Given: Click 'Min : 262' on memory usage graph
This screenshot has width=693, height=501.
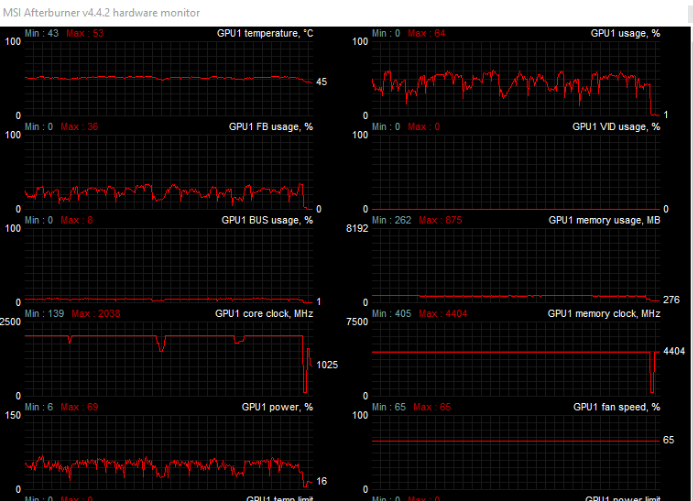Looking at the screenshot, I should (x=392, y=220).
